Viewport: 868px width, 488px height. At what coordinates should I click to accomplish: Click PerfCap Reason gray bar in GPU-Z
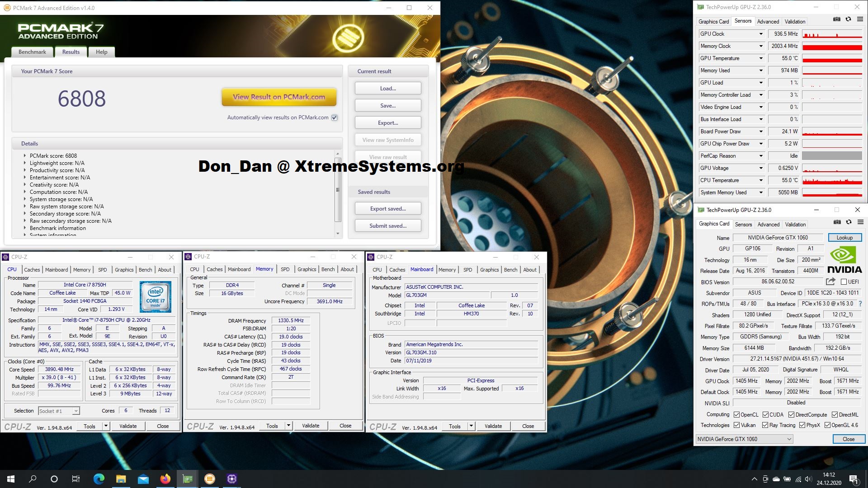(832, 156)
